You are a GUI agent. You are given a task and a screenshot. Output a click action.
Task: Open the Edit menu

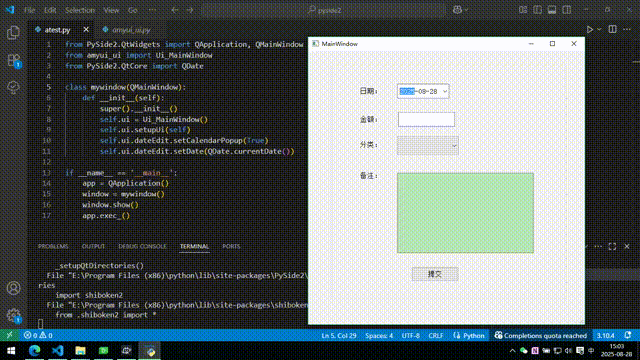tap(50, 10)
